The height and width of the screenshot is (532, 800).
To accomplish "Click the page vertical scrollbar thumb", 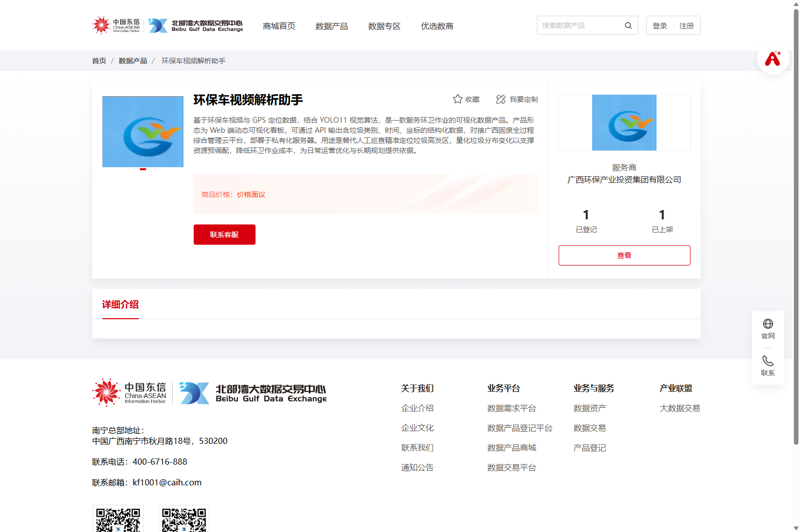I will point(796,226).
